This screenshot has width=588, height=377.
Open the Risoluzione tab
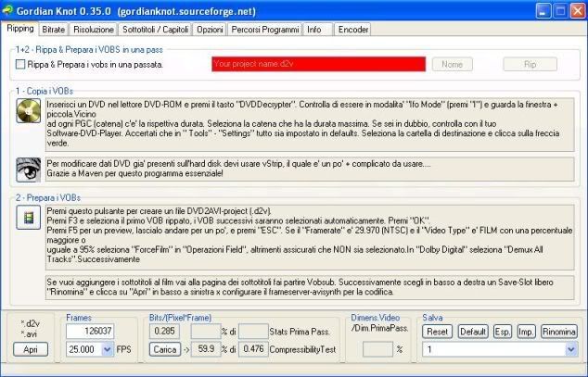click(x=94, y=30)
